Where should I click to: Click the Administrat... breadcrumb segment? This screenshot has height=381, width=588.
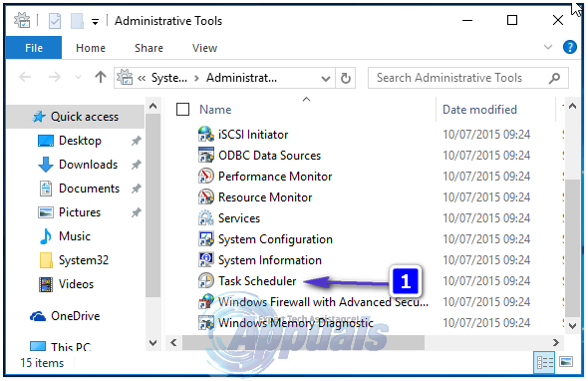click(x=241, y=78)
